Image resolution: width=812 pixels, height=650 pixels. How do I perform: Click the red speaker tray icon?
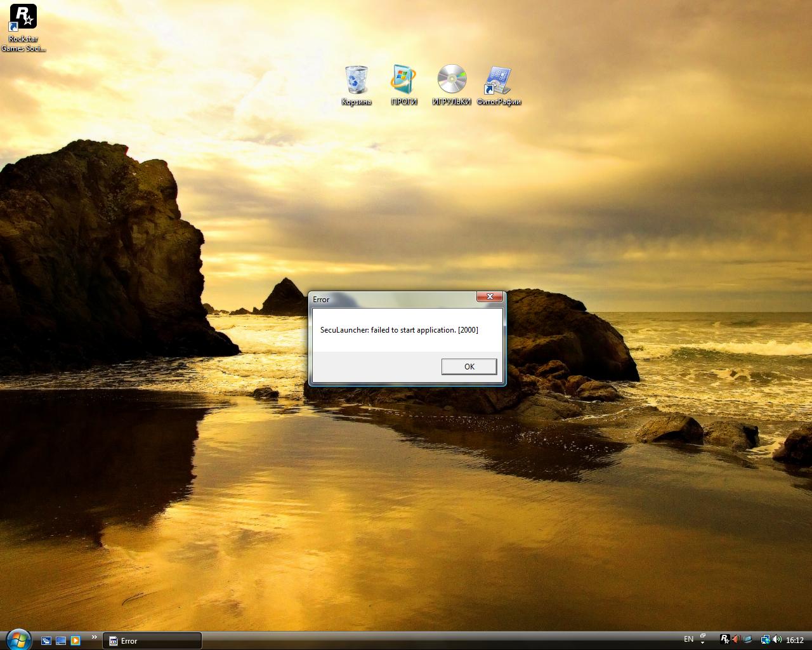coord(736,639)
